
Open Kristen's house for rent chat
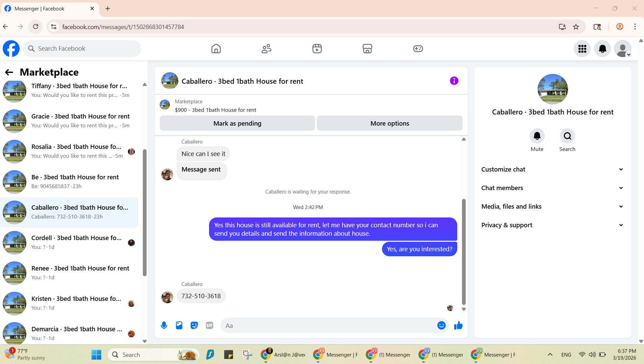69,303
